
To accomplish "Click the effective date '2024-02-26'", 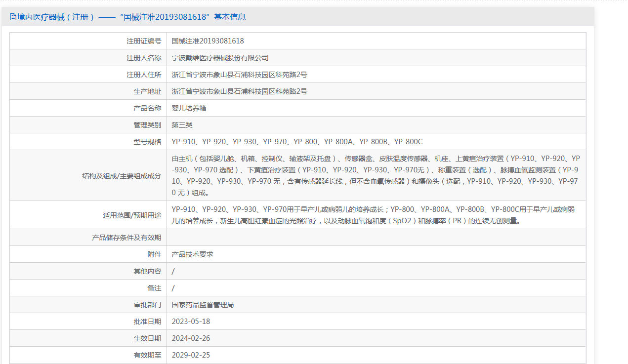I will coord(191,338).
